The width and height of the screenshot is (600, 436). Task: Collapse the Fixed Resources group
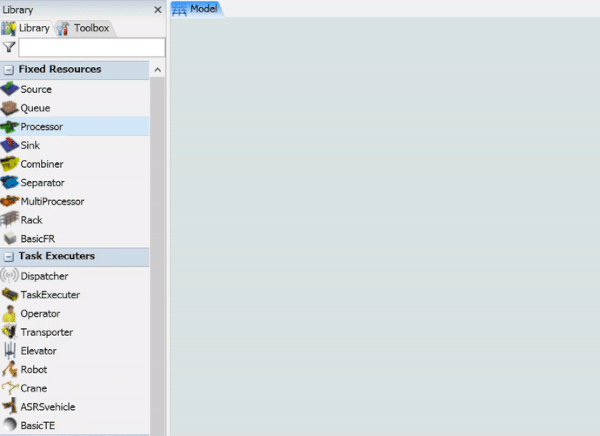tap(9, 70)
